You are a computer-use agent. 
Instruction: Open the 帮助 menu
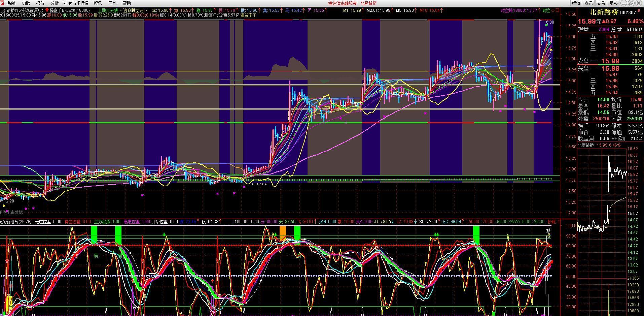(127, 3)
